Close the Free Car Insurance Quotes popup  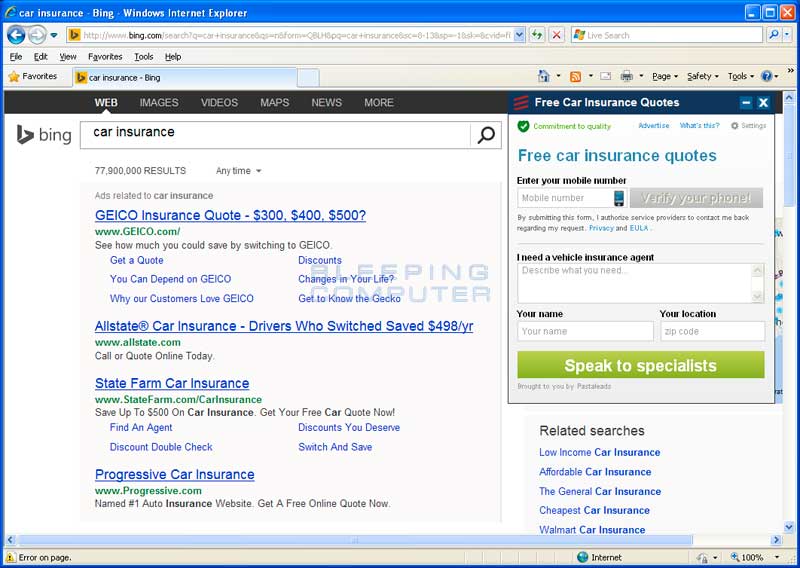pos(763,103)
